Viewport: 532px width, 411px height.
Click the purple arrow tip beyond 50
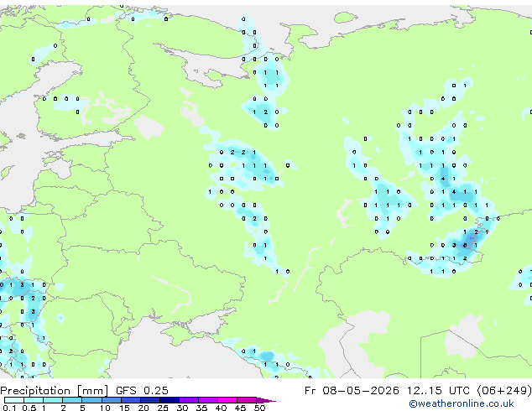coord(267,400)
